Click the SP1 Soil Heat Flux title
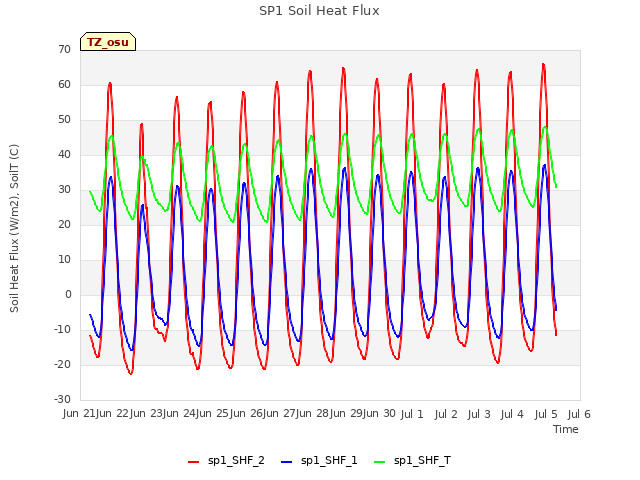This screenshot has height=480, width=640. [319, 11]
